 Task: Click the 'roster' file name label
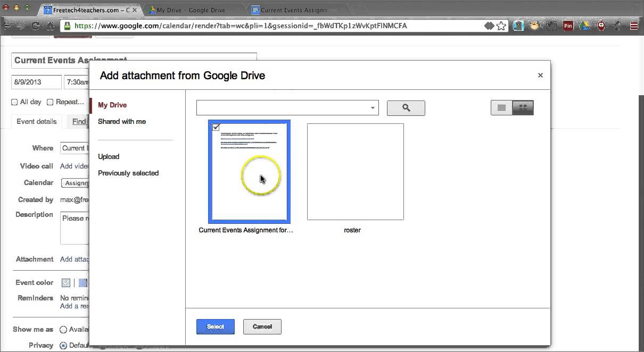(352, 230)
